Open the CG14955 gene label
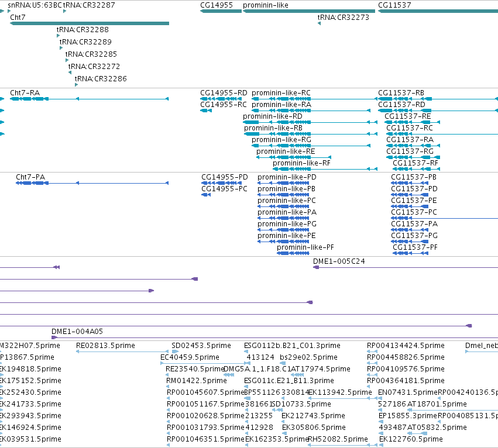The width and height of the screenshot is (498, 448). coord(217,5)
